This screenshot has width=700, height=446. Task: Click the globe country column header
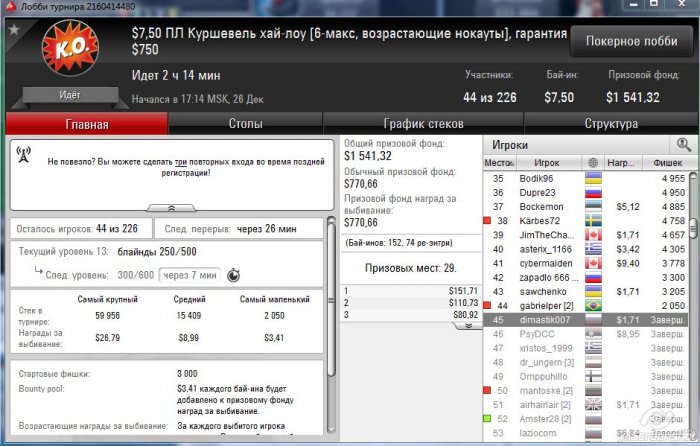[593, 163]
